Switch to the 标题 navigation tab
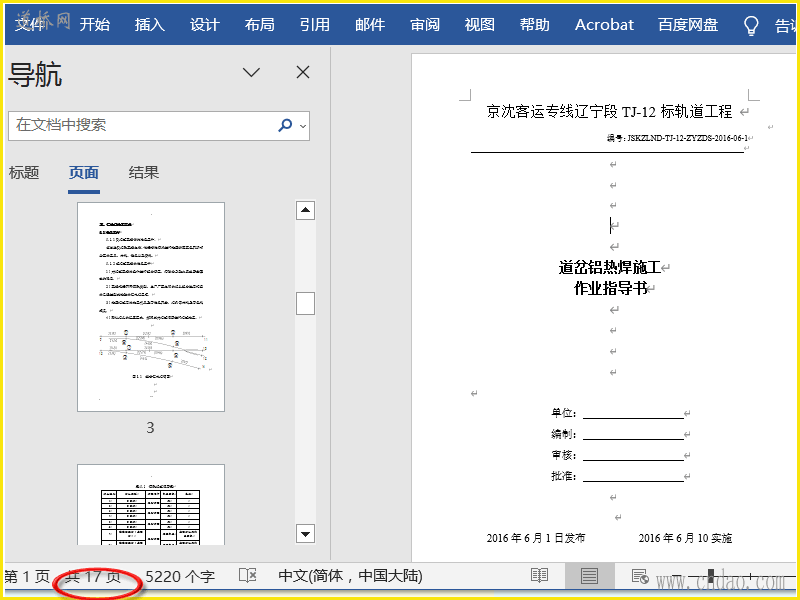 click(24, 172)
